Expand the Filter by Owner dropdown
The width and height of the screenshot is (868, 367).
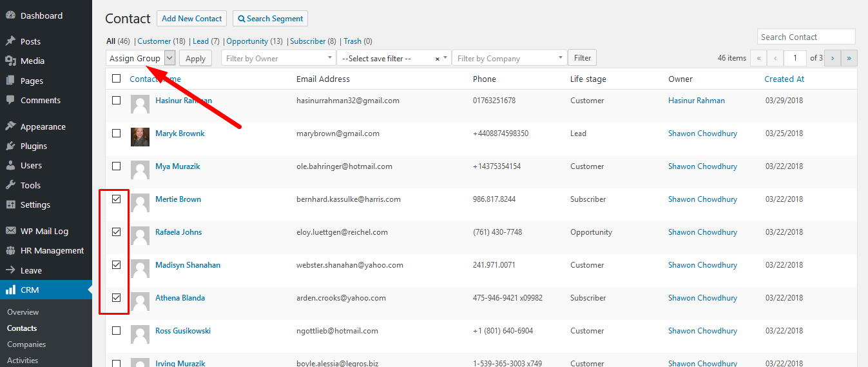point(278,58)
